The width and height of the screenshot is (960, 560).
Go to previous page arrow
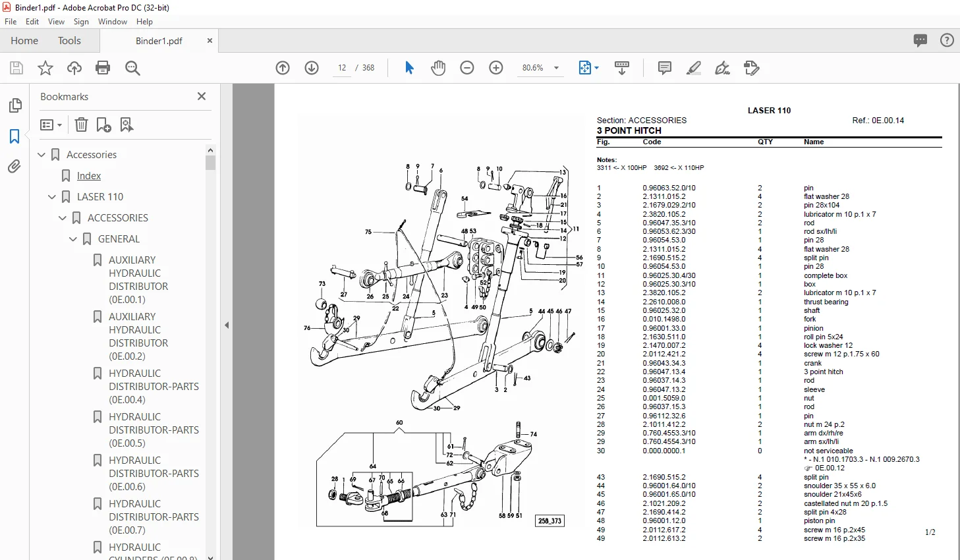coord(283,68)
